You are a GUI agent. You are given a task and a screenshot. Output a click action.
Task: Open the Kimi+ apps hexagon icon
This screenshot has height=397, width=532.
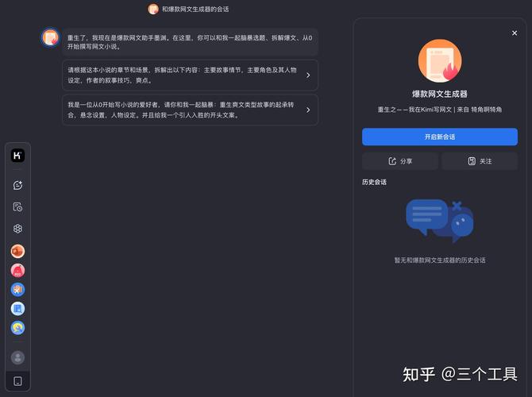17,229
